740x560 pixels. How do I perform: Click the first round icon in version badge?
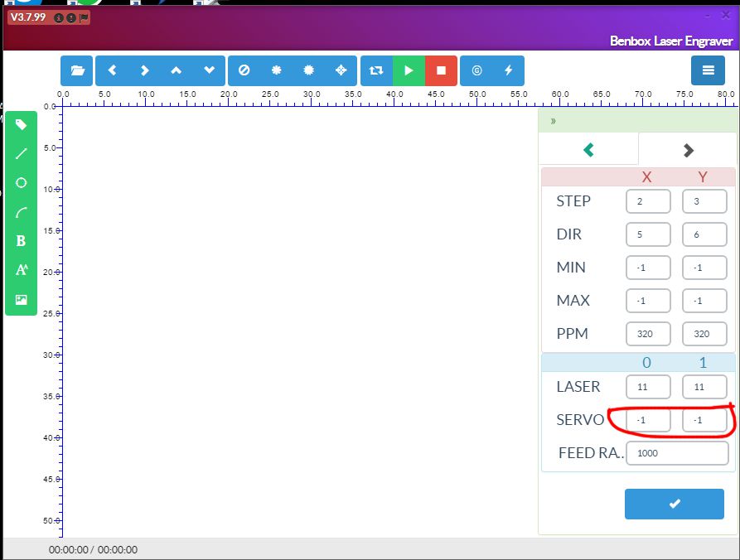tap(59, 18)
